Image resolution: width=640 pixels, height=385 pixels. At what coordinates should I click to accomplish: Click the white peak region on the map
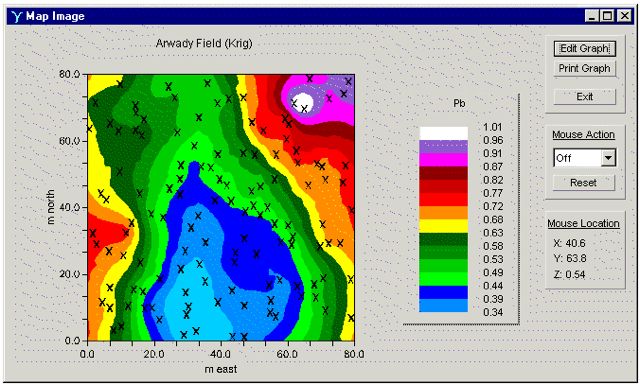pyautogui.click(x=305, y=102)
